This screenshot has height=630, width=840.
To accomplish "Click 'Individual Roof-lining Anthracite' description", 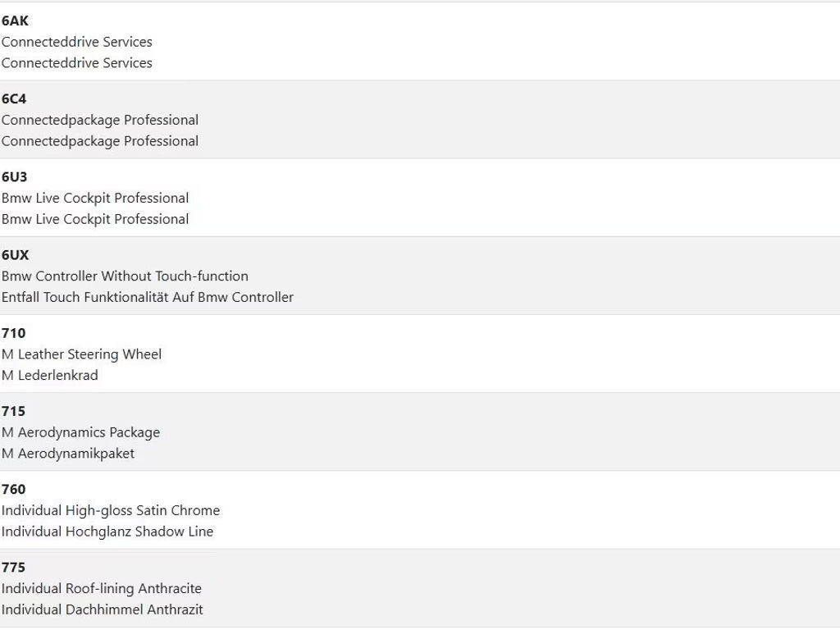I will pos(102,588).
